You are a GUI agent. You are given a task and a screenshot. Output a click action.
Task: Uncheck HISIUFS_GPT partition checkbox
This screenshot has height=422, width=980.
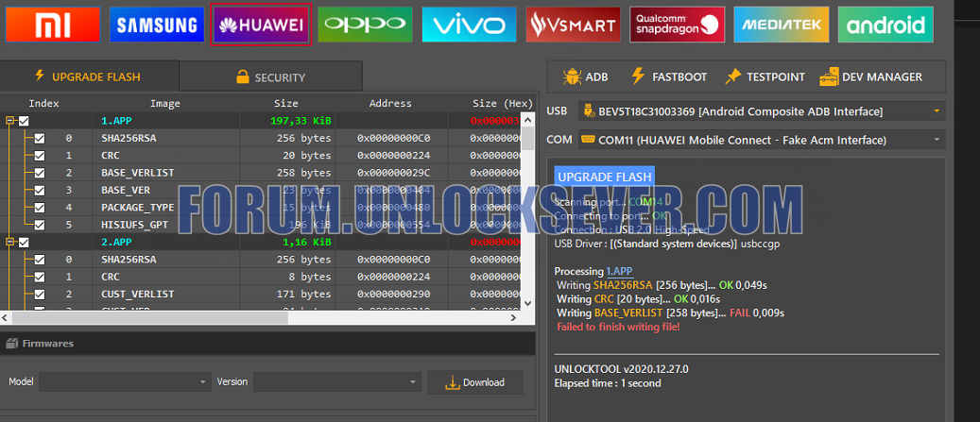(40, 225)
